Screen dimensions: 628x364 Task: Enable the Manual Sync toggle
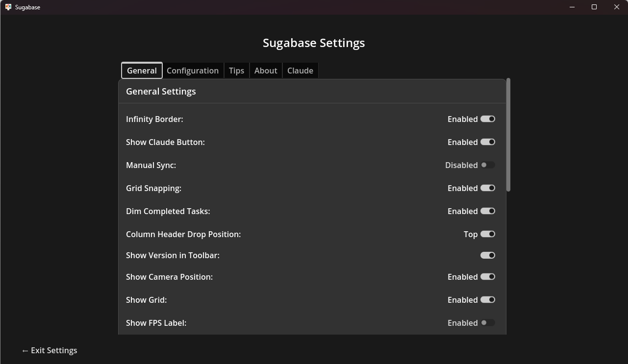[x=488, y=165]
